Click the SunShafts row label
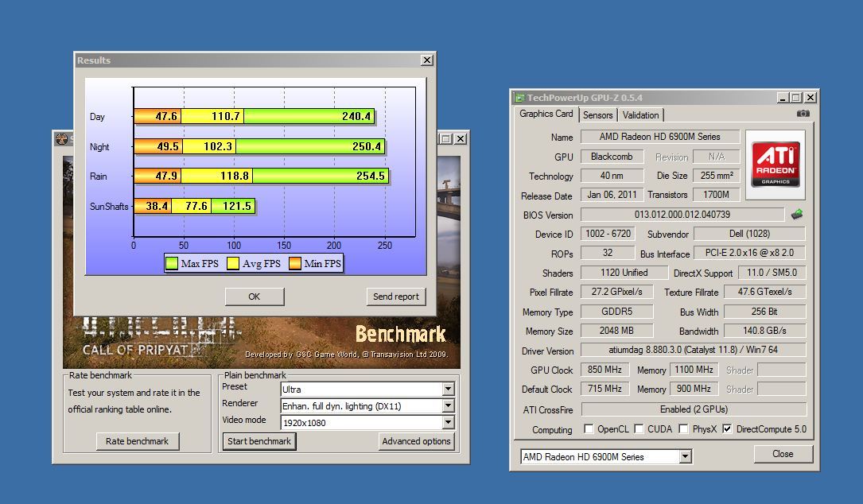This screenshot has height=504, width=863. [109, 207]
